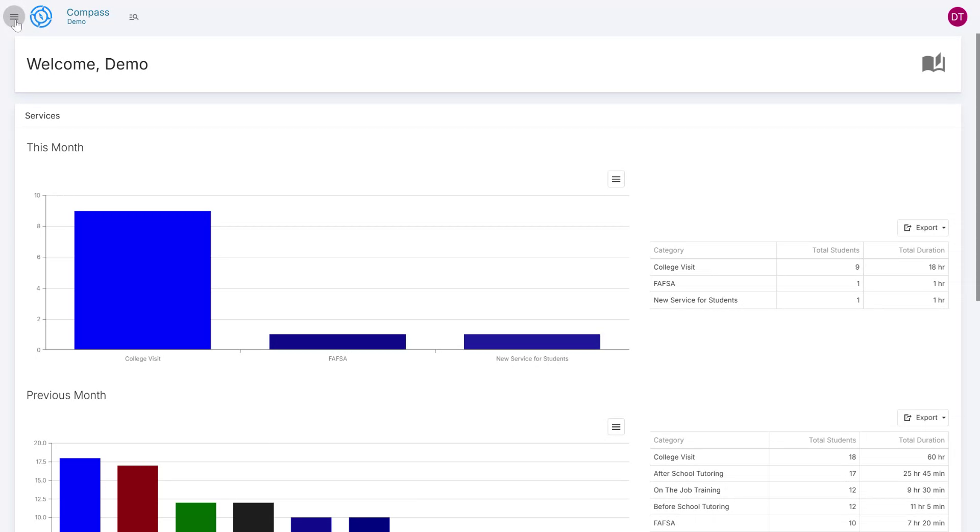Screen dimensions: 980x532
Task: Open the account menu via the DT avatar
Action: (x=958, y=16)
